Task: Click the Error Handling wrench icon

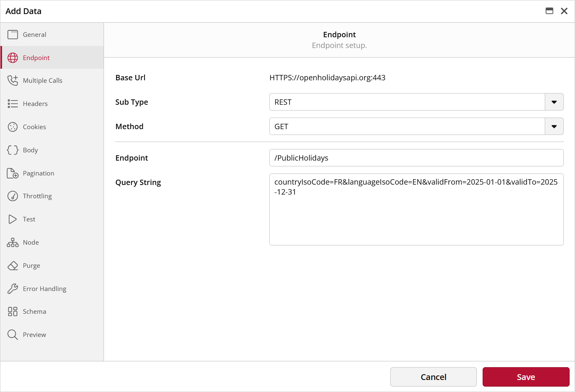Action: (x=13, y=289)
